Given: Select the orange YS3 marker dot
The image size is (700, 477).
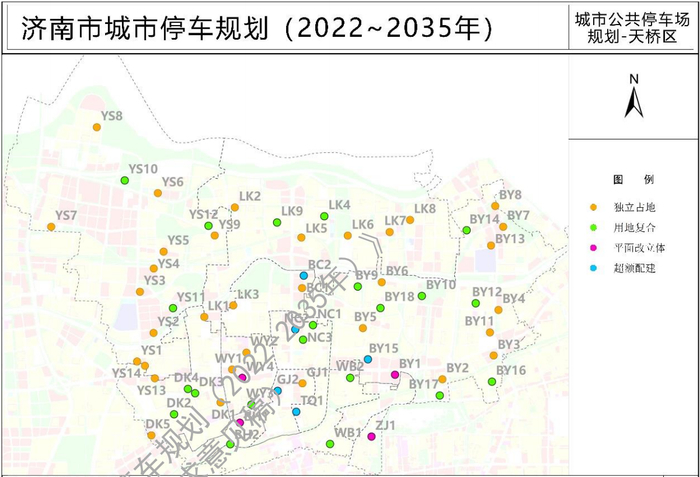Looking at the screenshot, I should coord(140,292).
